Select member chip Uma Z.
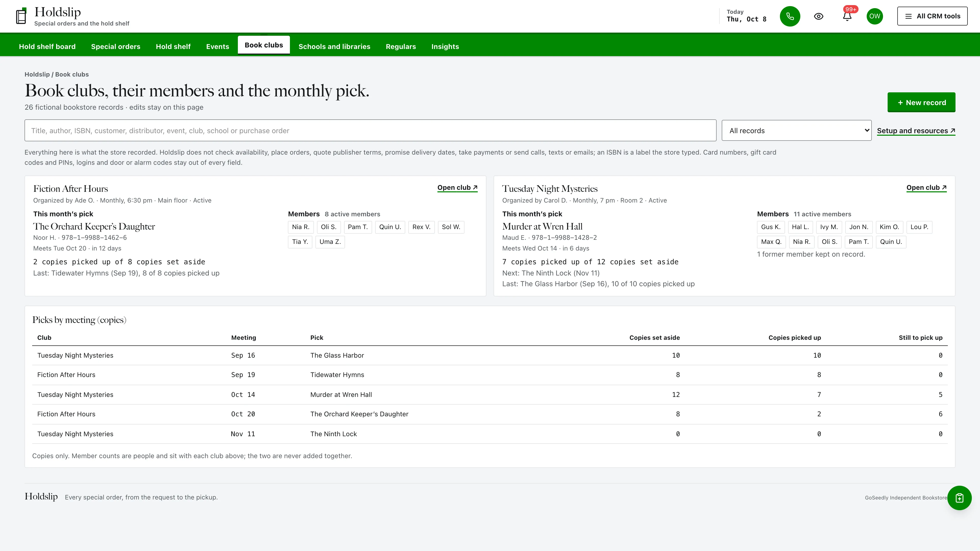Screen dimensions: 980x551 click(x=330, y=242)
